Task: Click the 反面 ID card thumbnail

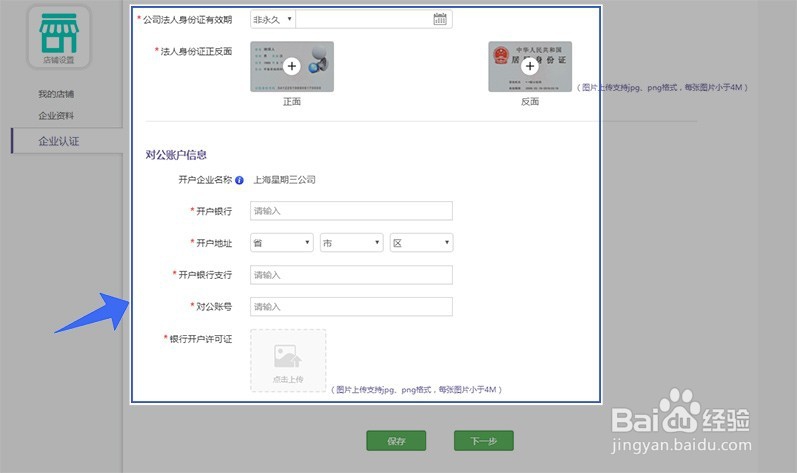Action: point(530,67)
